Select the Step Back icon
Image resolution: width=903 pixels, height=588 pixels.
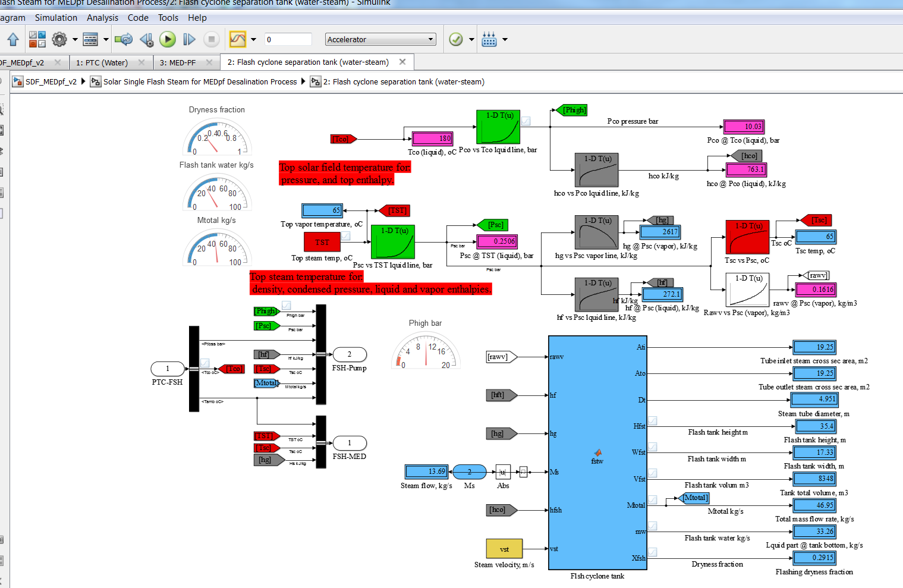(x=146, y=39)
